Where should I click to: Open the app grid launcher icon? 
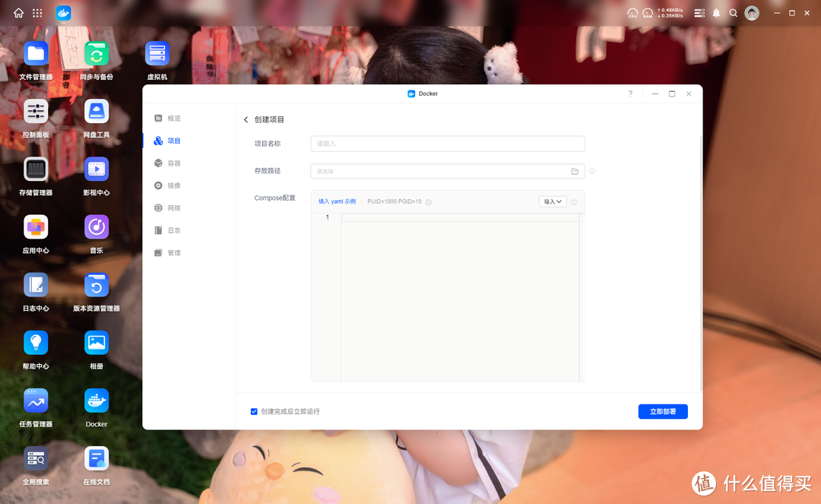[x=37, y=13]
